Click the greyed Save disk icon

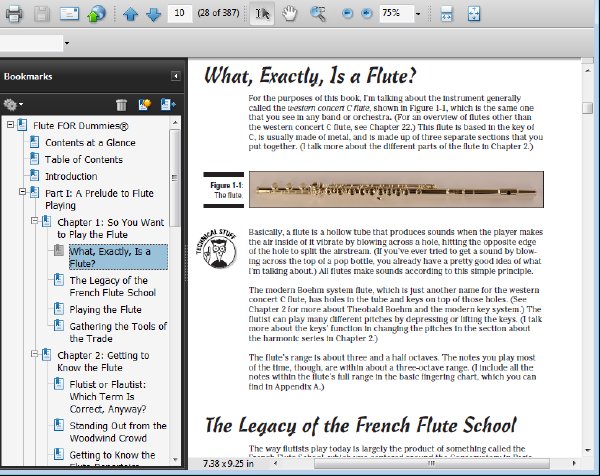[x=41, y=14]
